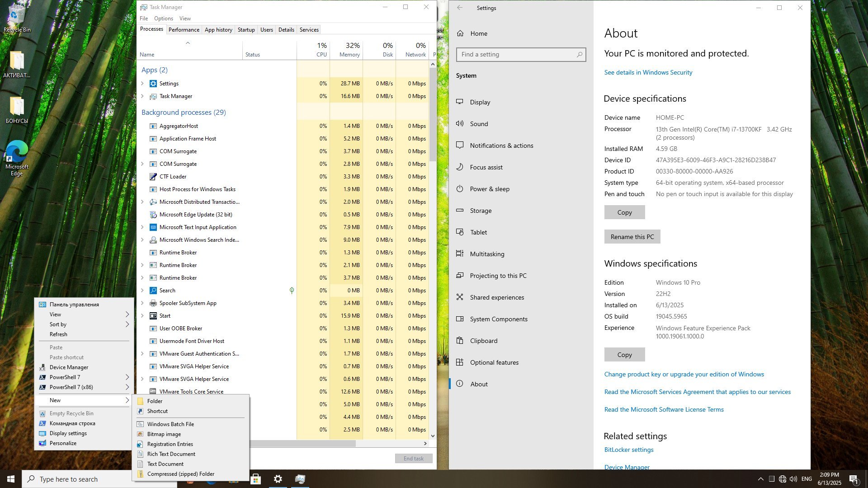
Task: Choose Personalize from the context menu
Action: tap(84, 443)
